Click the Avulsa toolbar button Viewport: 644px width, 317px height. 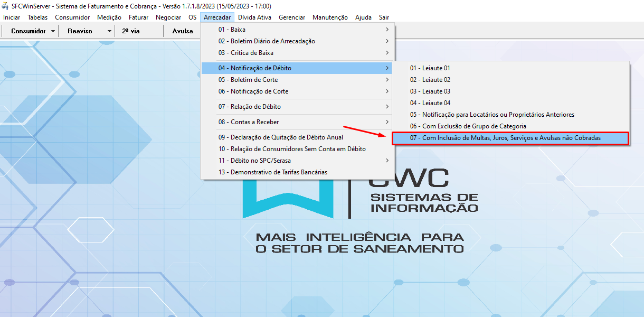182,31
